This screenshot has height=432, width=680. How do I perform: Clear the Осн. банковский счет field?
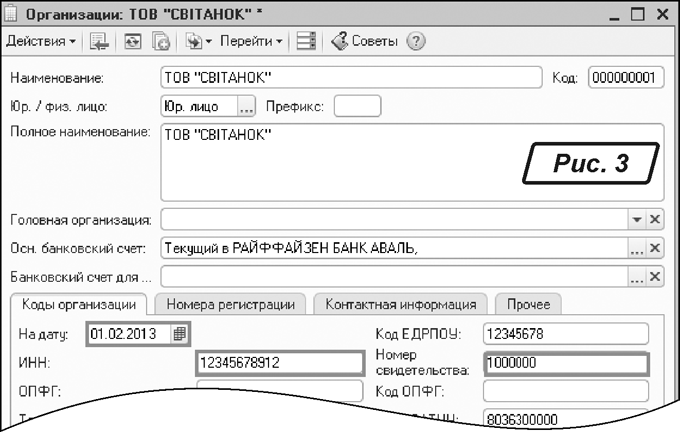[x=655, y=249]
